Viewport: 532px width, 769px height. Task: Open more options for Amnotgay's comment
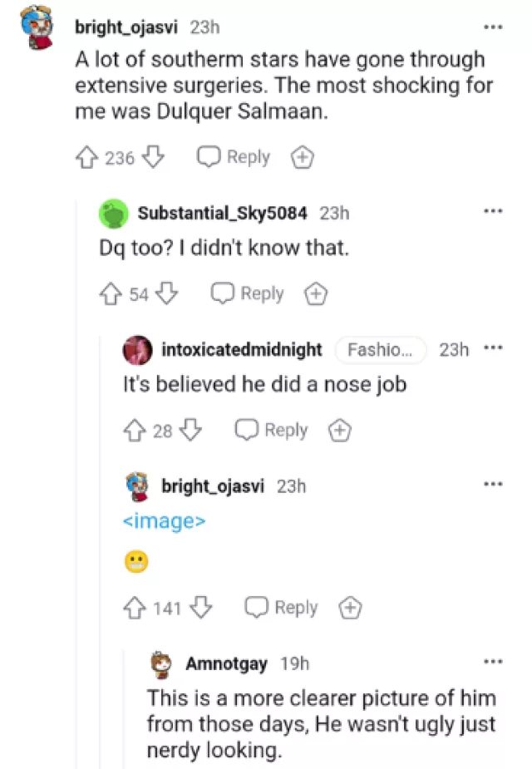click(493, 663)
